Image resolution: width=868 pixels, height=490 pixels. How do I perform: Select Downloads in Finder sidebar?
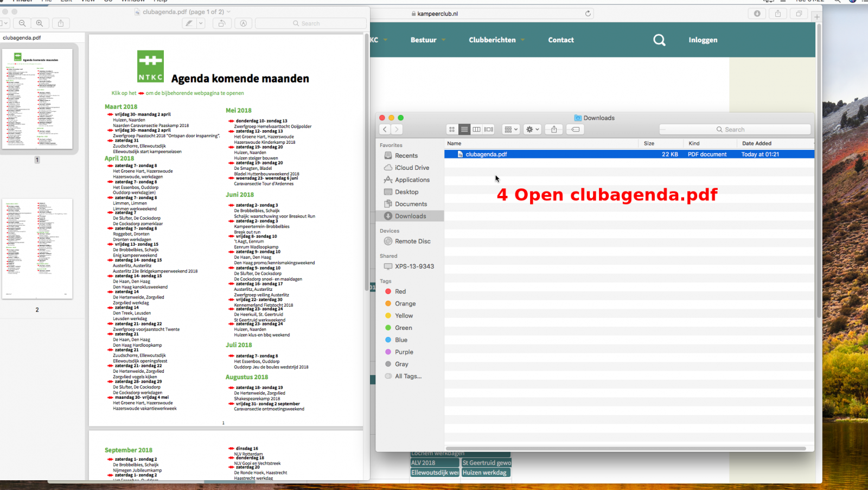410,216
